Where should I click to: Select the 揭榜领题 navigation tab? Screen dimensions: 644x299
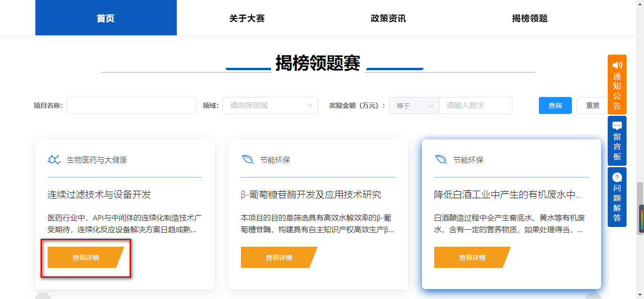(x=528, y=18)
